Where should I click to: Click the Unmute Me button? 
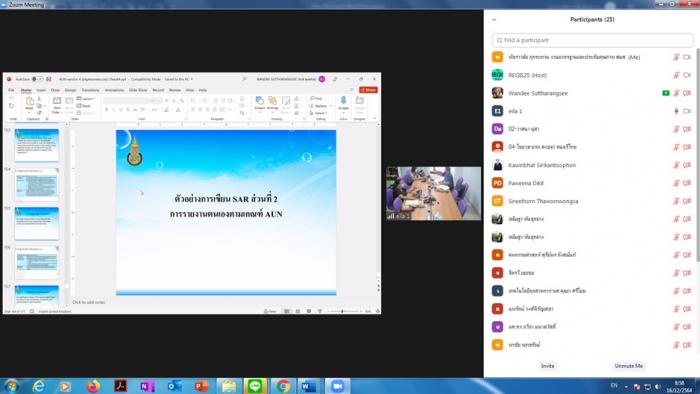coord(629,366)
